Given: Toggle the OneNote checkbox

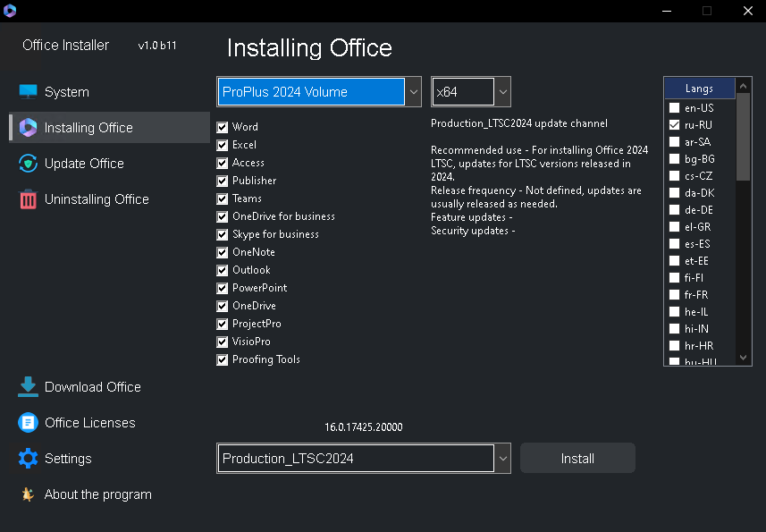Looking at the screenshot, I should tap(223, 252).
